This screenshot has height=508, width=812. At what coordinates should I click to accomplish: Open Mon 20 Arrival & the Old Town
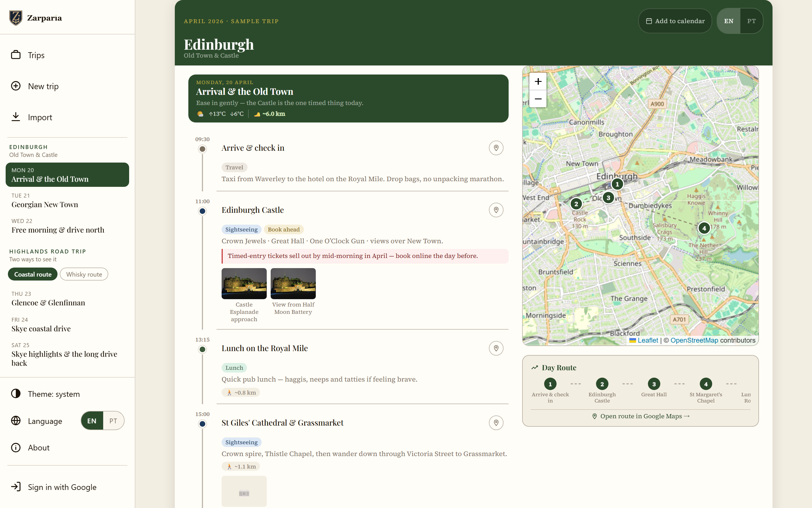pos(67,175)
